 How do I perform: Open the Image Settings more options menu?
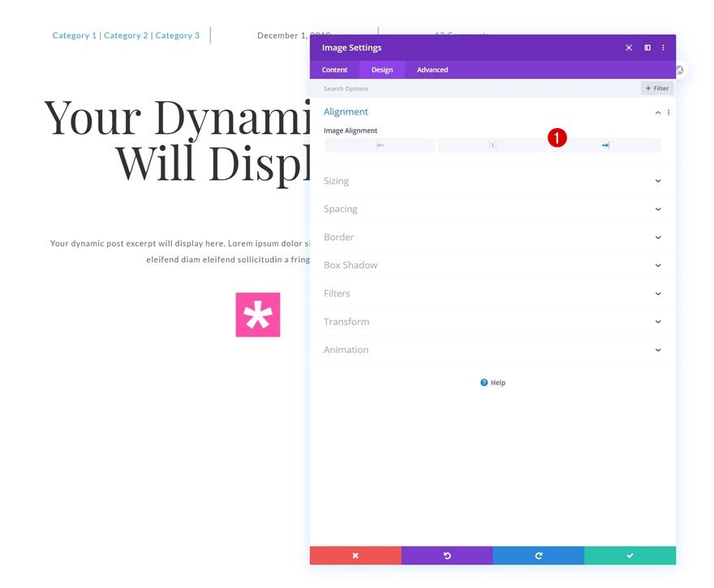pos(663,48)
